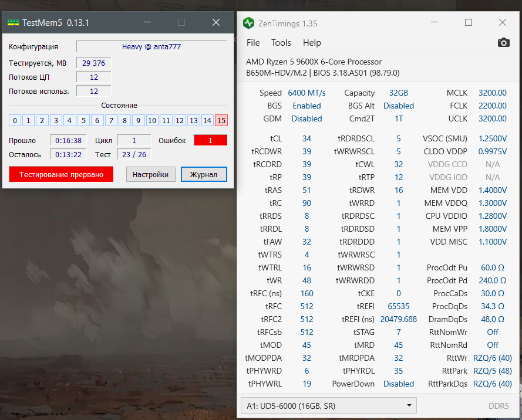Click the tREFI value 65535
The image size is (522, 420).
[x=399, y=306]
